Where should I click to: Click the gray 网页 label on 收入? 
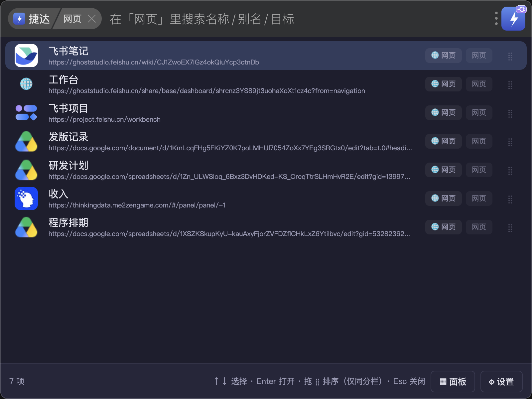(x=479, y=198)
